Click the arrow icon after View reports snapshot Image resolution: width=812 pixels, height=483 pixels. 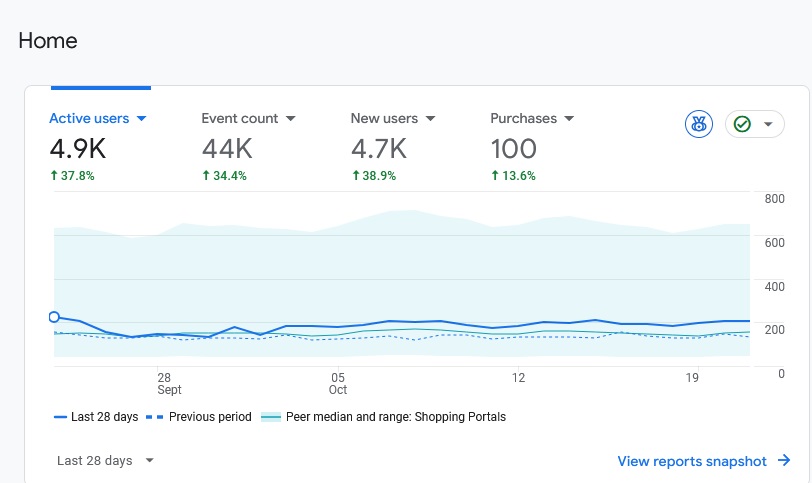pyautogui.click(x=784, y=461)
